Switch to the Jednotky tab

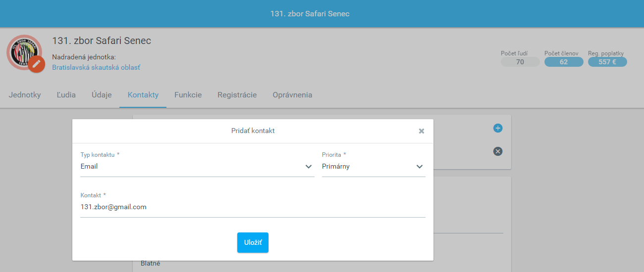(x=25, y=95)
